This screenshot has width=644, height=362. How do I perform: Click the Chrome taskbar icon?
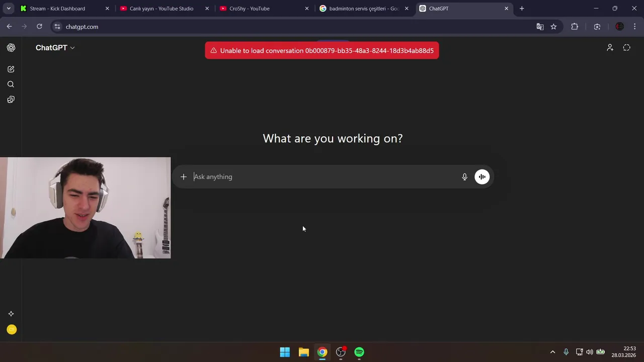pyautogui.click(x=322, y=352)
